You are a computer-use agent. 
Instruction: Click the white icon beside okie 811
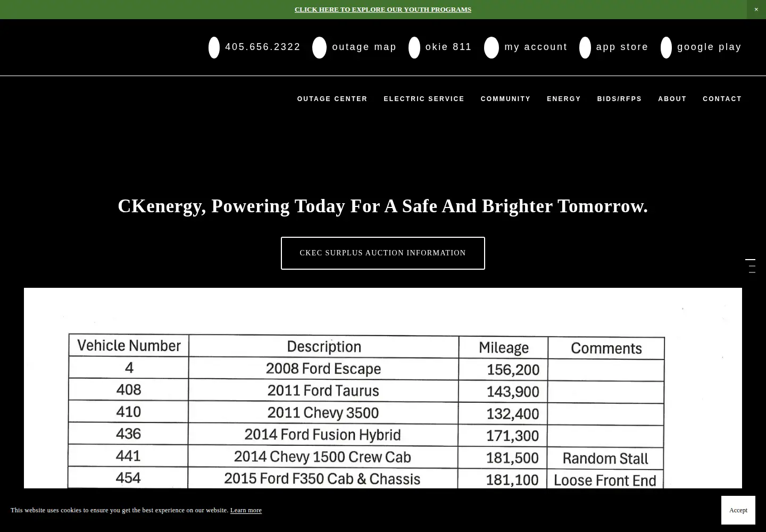414,47
